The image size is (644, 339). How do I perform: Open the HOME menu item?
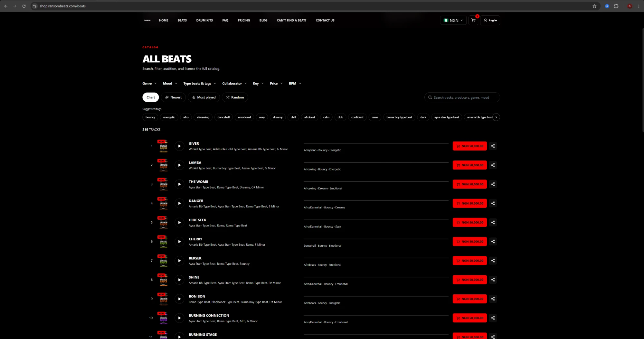pos(164,20)
